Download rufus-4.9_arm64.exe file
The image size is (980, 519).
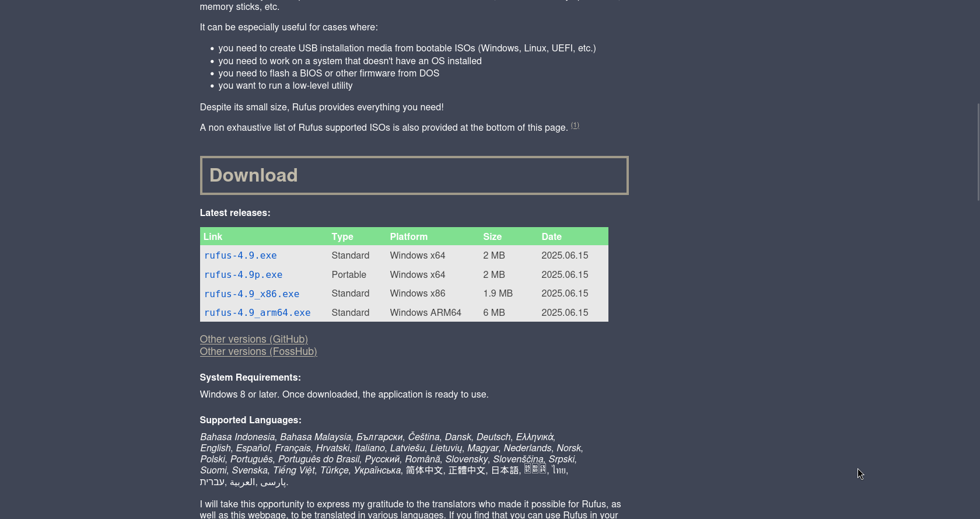tap(257, 313)
